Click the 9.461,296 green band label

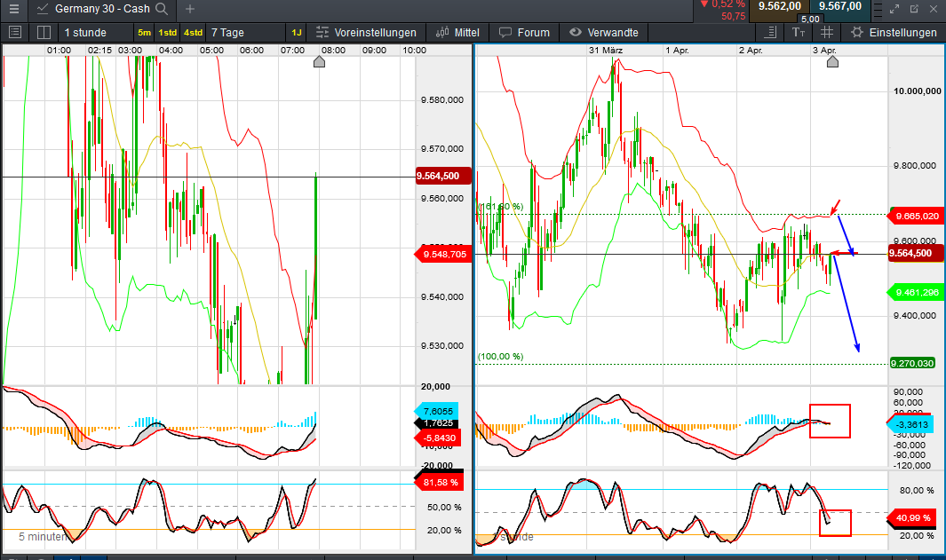[916, 292]
